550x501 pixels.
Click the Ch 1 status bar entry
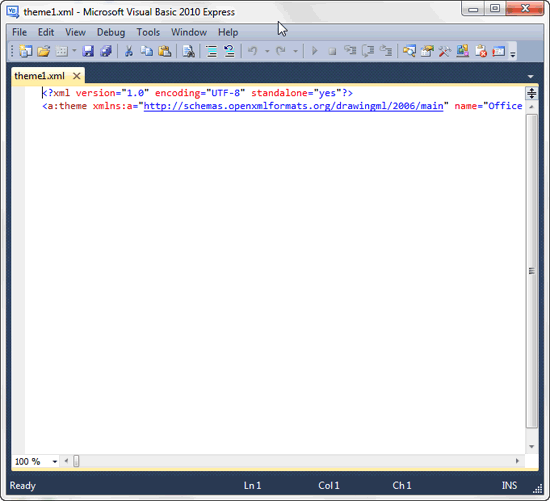[x=402, y=486]
